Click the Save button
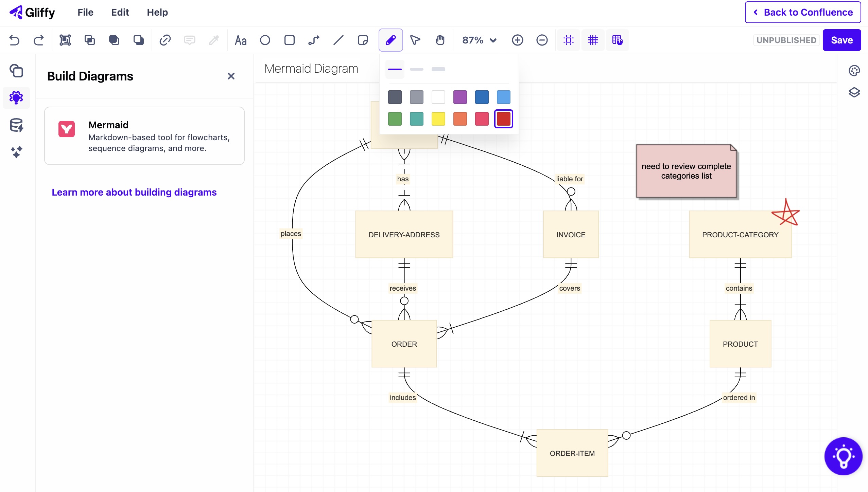 click(841, 40)
